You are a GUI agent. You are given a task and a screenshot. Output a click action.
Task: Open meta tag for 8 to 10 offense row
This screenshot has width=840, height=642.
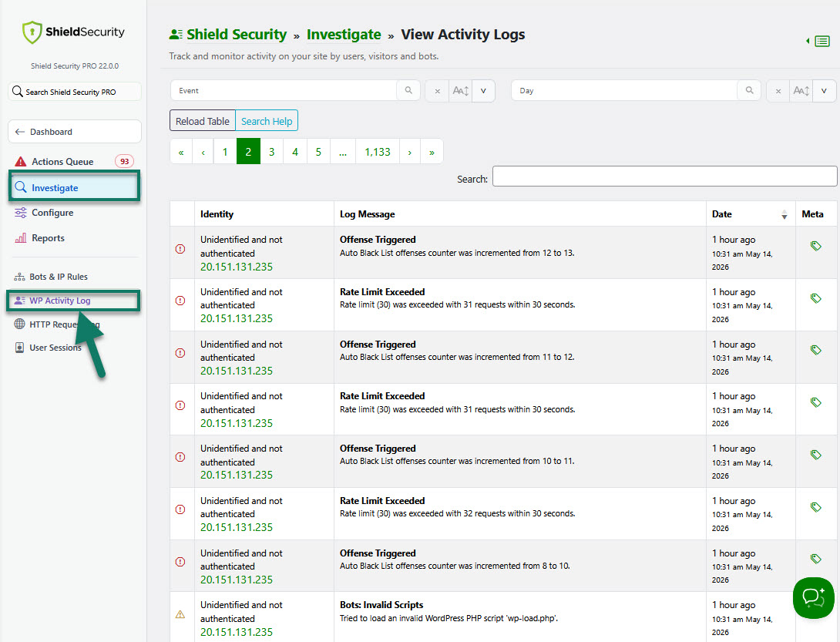point(815,559)
